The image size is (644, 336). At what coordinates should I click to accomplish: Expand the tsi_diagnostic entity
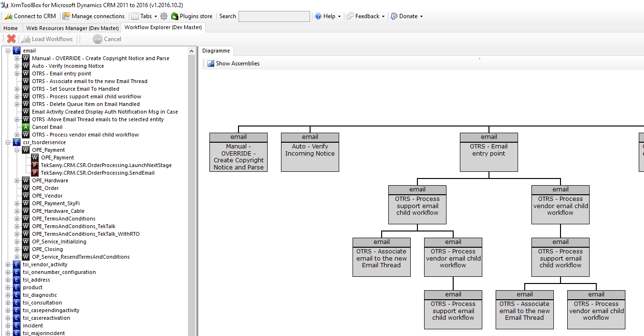coord(8,295)
